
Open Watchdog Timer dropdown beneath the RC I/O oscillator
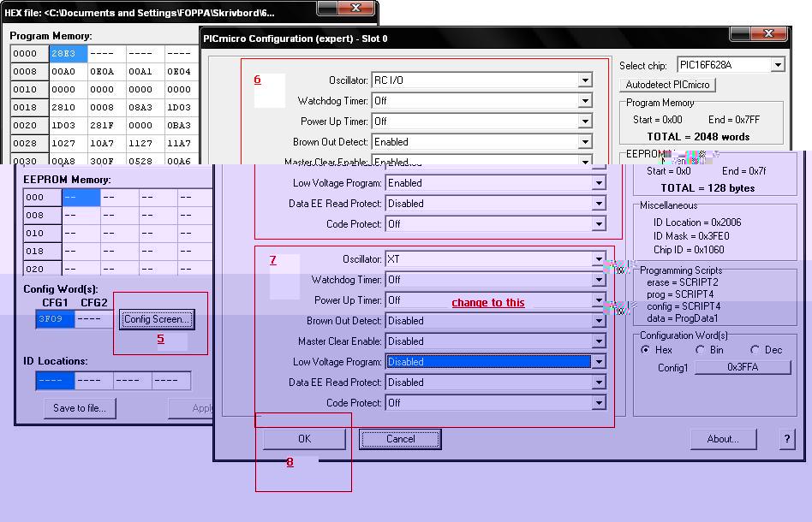click(481, 101)
